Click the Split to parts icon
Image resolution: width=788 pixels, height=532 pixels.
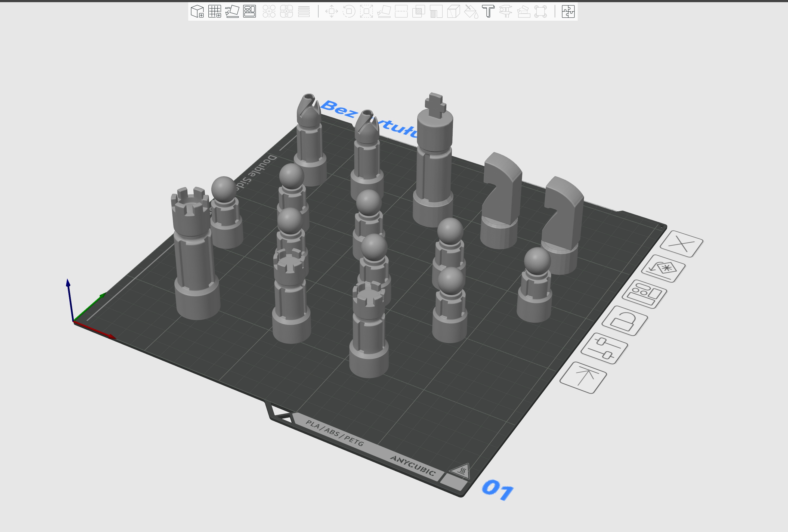(x=286, y=11)
